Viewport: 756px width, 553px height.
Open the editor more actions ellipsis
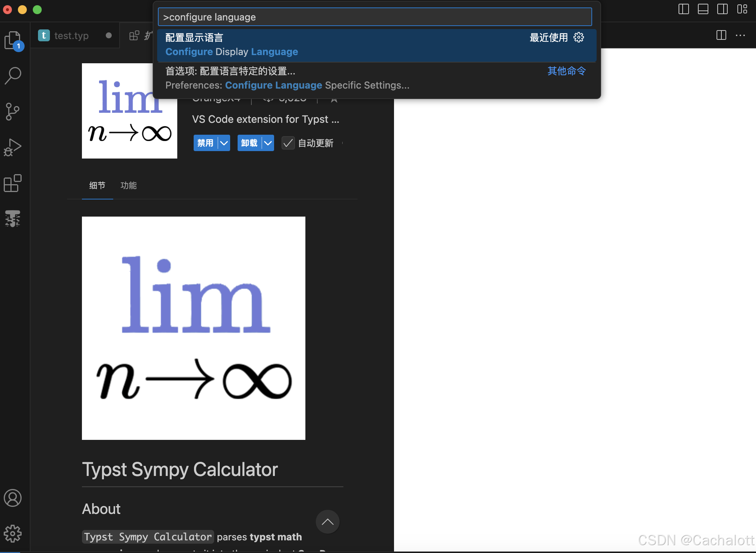point(740,35)
